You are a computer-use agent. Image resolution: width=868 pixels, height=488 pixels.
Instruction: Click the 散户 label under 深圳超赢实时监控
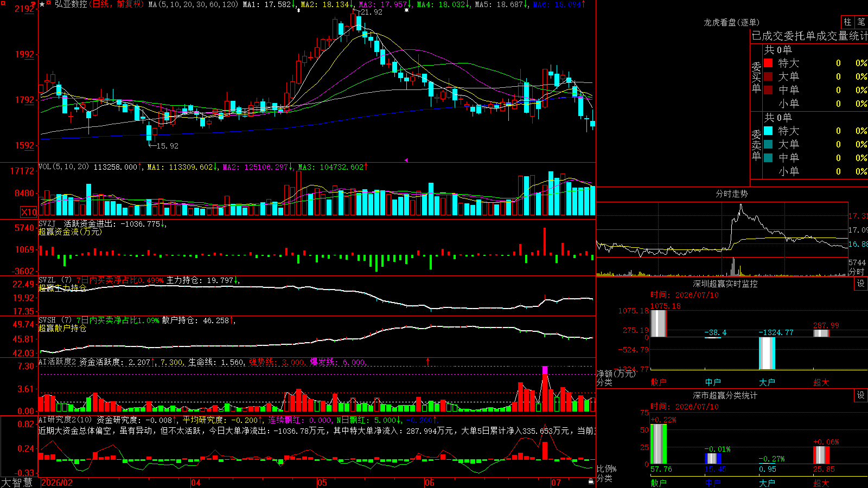[x=659, y=382]
